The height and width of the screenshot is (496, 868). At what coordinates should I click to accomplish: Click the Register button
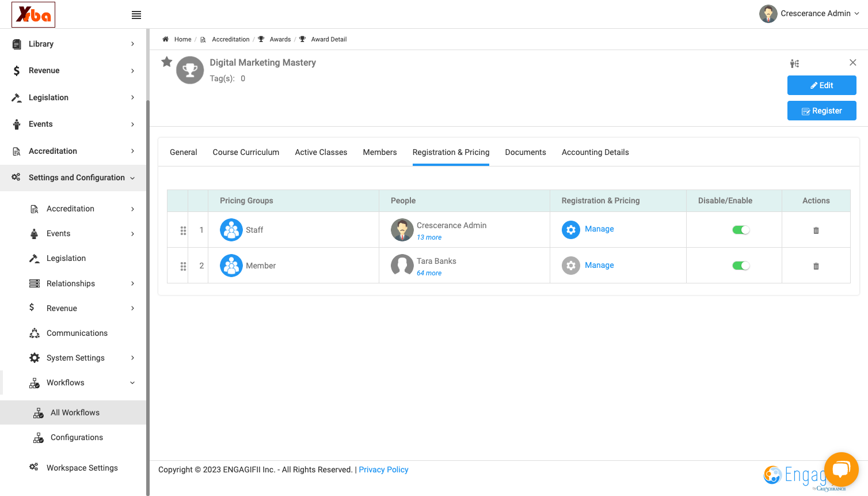822,111
